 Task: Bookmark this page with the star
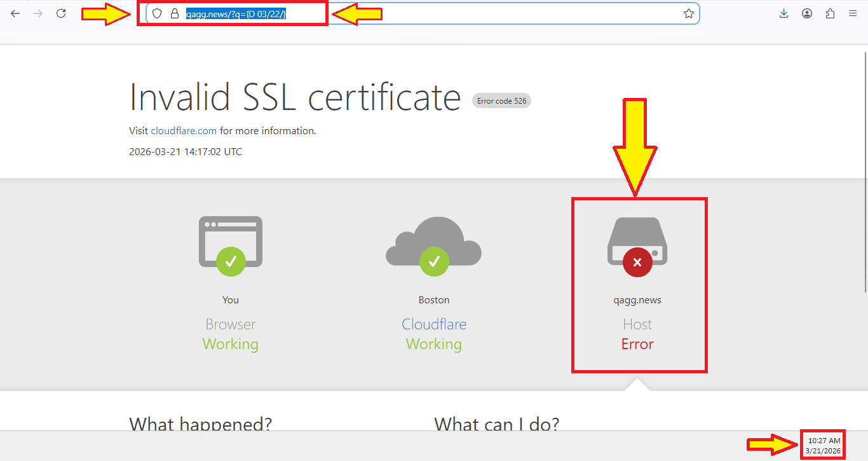tap(689, 13)
